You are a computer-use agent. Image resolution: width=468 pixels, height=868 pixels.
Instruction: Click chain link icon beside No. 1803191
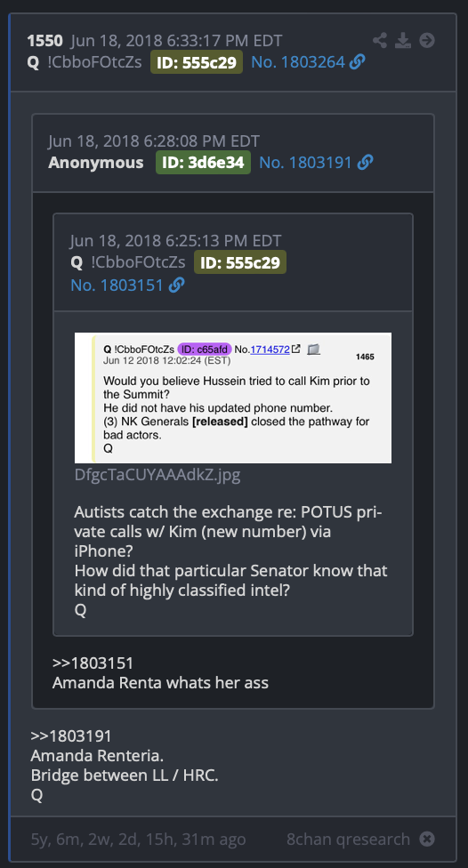(x=366, y=162)
